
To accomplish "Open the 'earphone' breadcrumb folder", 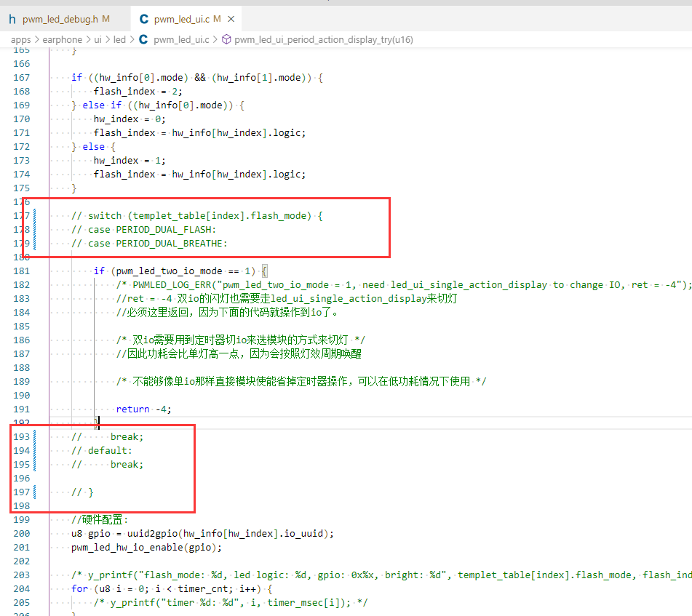I will pyautogui.click(x=63, y=40).
